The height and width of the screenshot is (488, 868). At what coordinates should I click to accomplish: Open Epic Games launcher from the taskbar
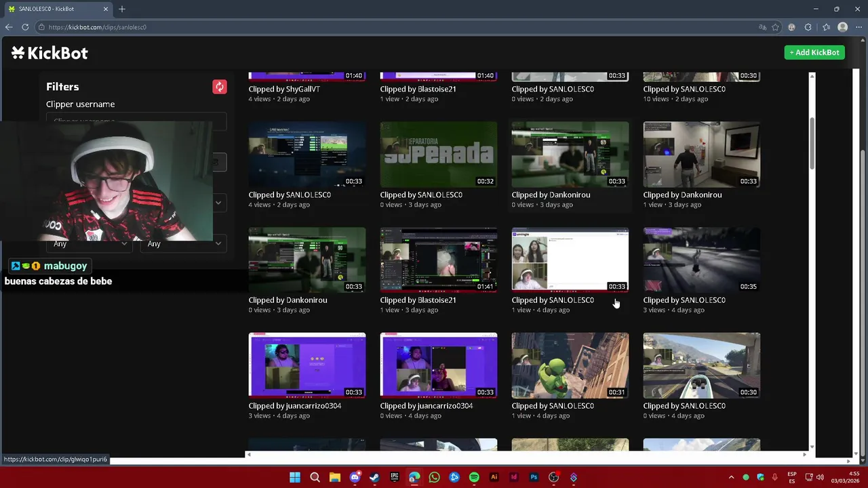pos(395,477)
